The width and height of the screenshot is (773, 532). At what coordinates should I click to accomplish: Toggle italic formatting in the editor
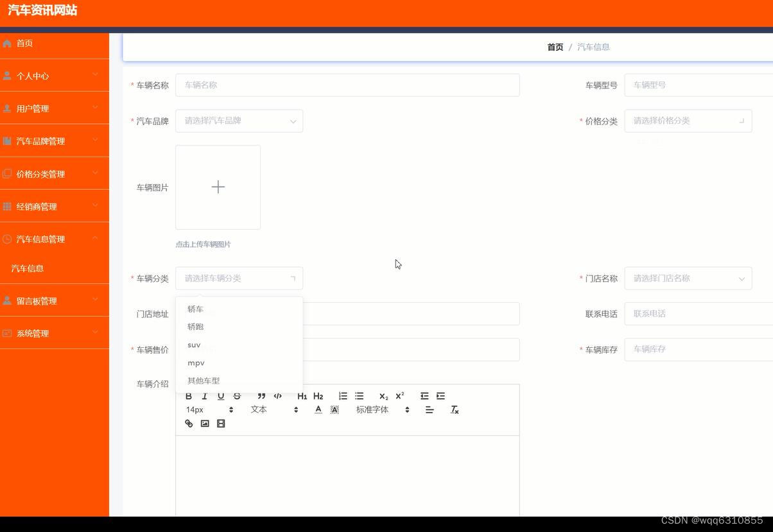pyautogui.click(x=205, y=396)
